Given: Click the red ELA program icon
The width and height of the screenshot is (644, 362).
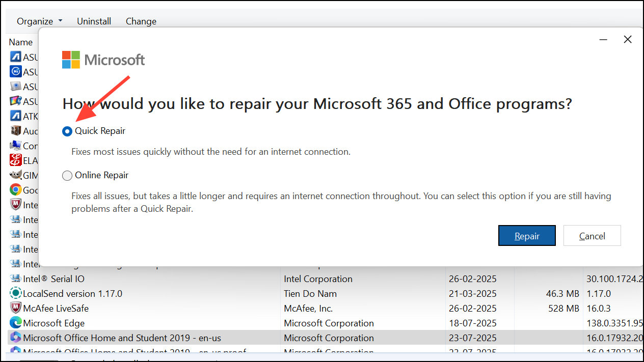Looking at the screenshot, I should 15,160.
